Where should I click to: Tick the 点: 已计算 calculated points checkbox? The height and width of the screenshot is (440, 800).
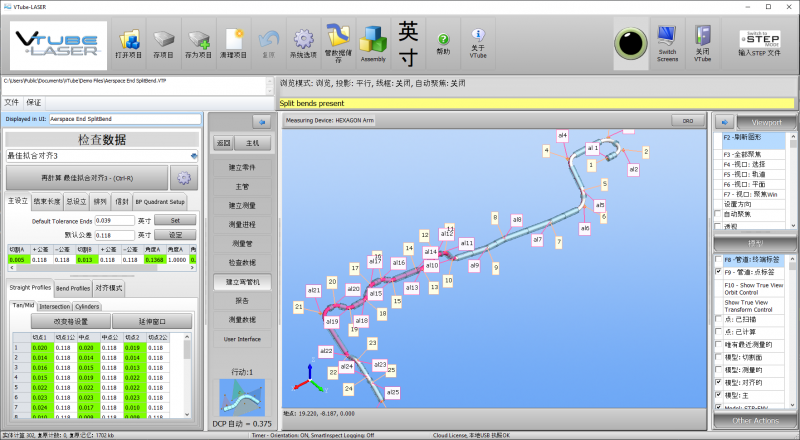(718, 332)
